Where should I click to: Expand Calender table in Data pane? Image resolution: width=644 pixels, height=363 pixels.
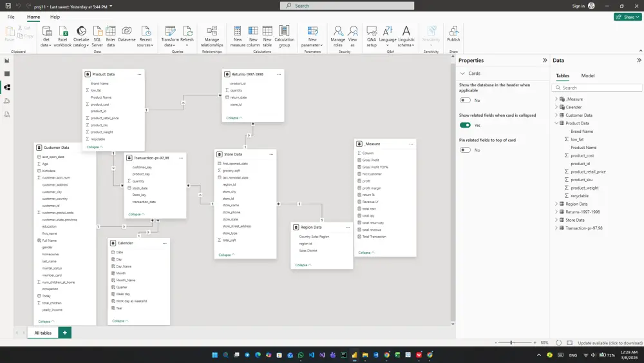[556, 107]
